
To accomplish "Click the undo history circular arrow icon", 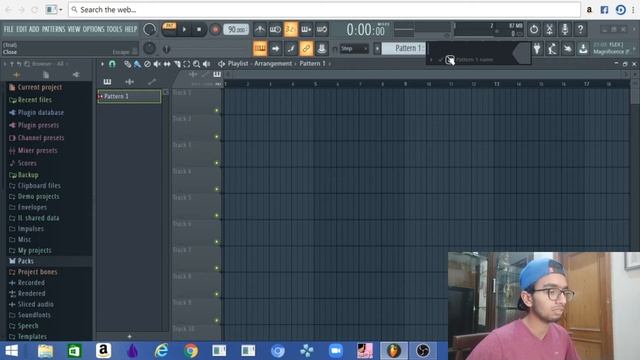I will [534, 29].
